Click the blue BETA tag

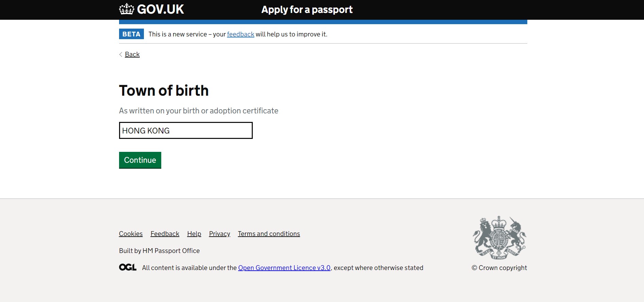click(x=131, y=34)
